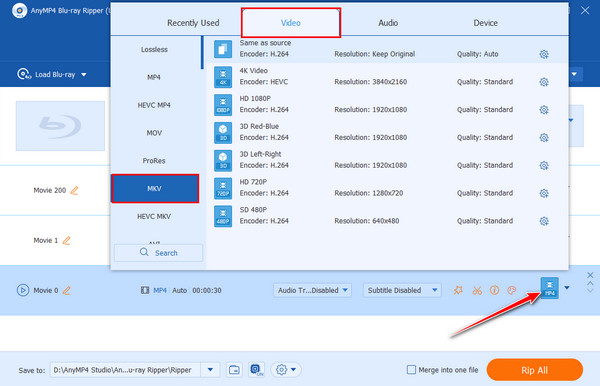The height and width of the screenshot is (386, 600).
Task: Select the Movie 1 title
Action: 46,240
